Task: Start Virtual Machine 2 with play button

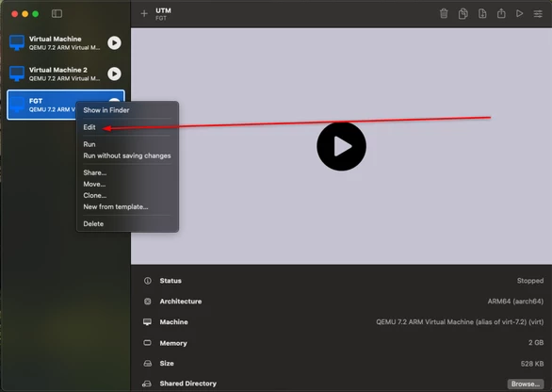Action: [114, 73]
